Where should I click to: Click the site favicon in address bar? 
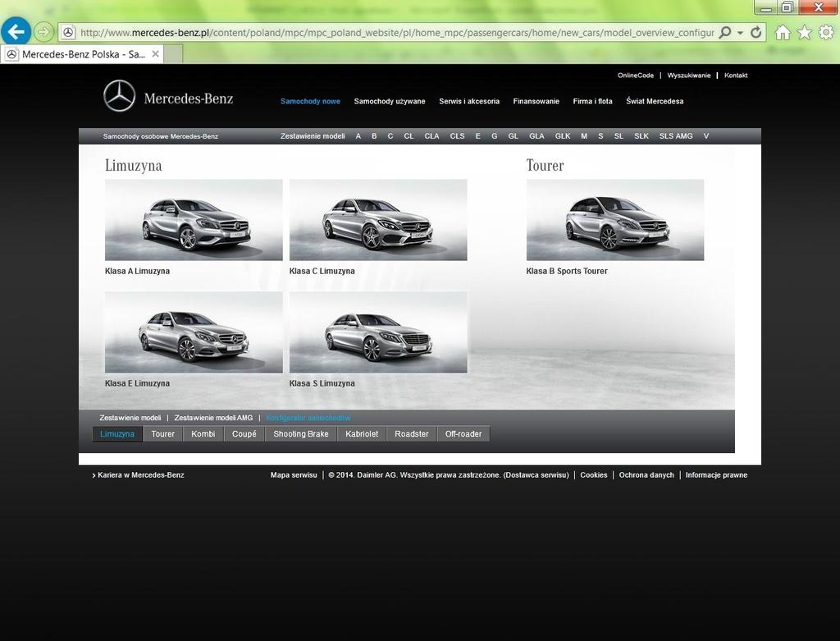(69, 32)
